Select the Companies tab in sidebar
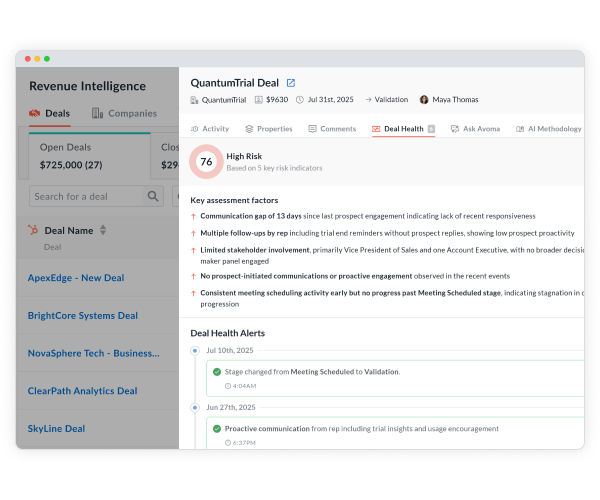 (124, 114)
